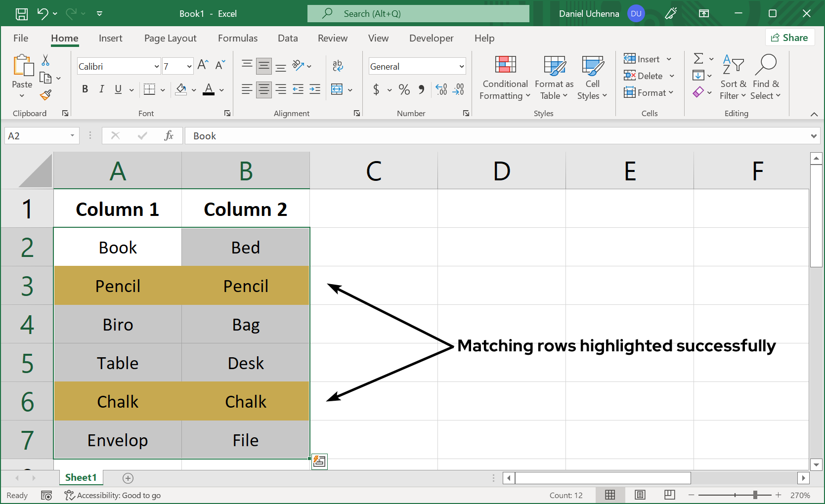Switch to the Formulas ribbon tab
This screenshot has width=825, height=504.
tap(238, 38)
